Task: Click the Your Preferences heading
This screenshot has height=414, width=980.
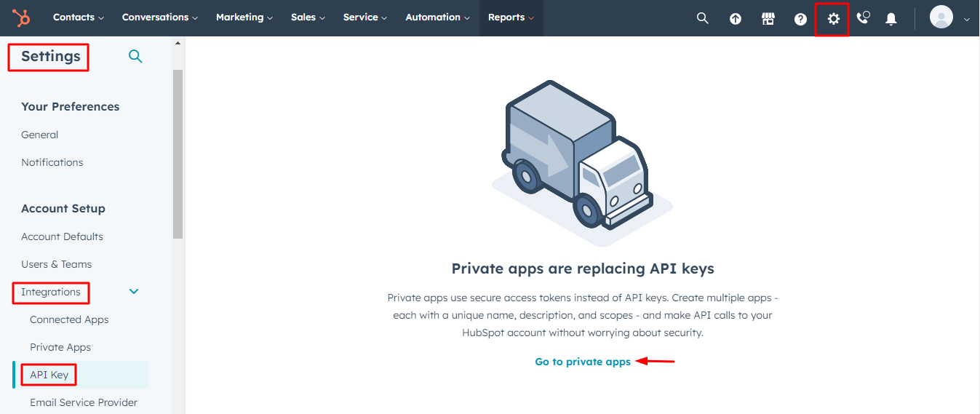Action: point(70,106)
